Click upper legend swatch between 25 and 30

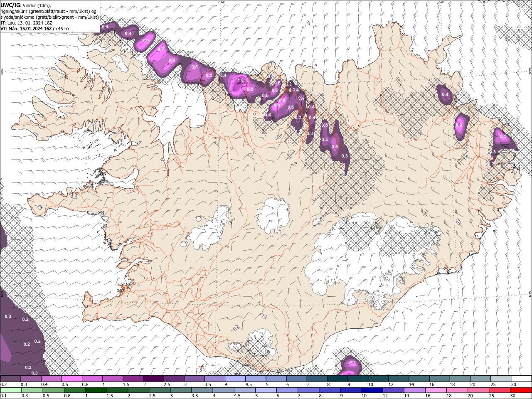pyautogui.click(x=501, y=379)
